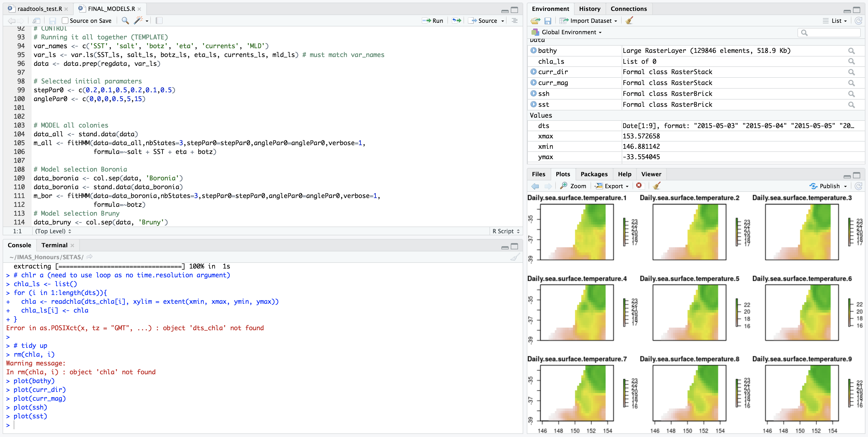Select the Environment tab

point(550,8)
